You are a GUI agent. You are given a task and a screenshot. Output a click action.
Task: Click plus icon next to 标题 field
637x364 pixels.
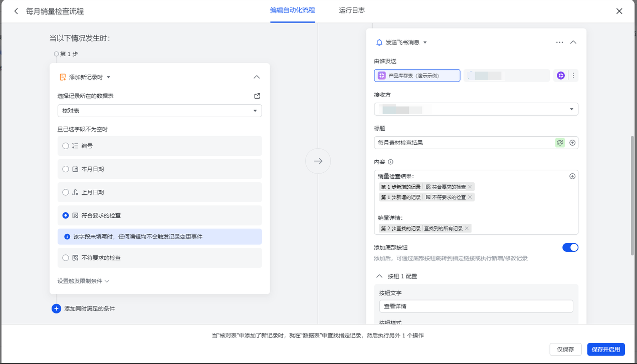click(572, 143)
